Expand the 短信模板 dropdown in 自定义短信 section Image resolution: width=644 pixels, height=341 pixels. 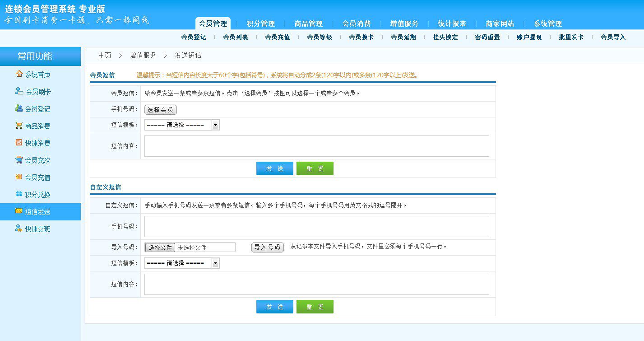(215, 263)
